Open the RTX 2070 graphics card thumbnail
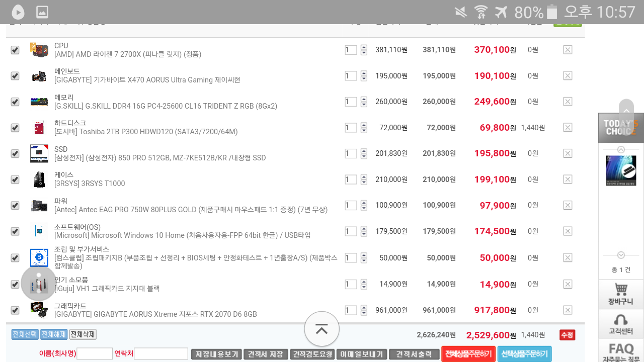The height and width of the screenshot is (362, 644). point(39,310)
